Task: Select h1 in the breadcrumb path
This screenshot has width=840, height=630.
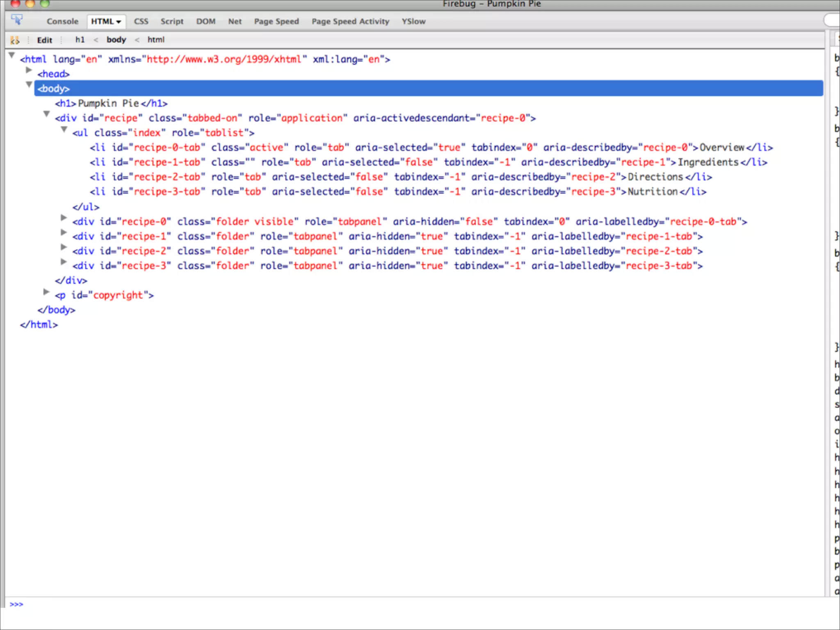Action: click(x=80, y=40)
